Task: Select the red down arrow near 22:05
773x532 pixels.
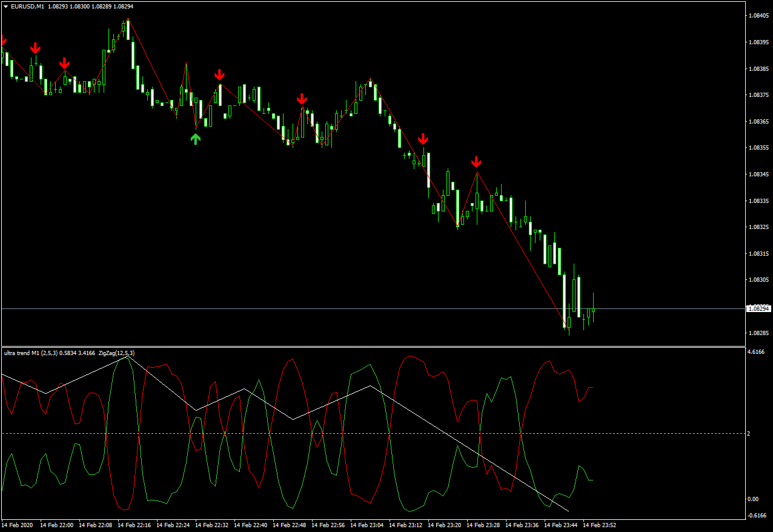Action: click(64, 64)
